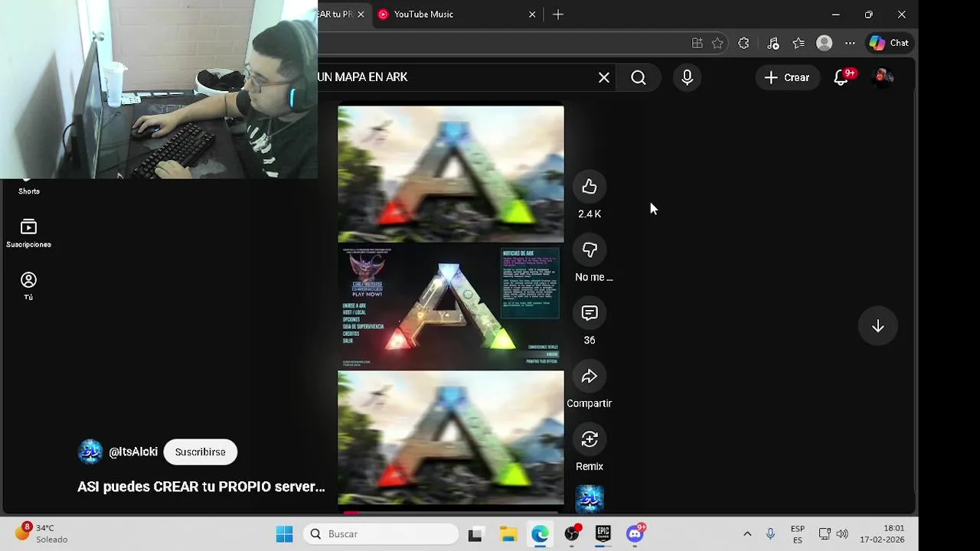Open the Tú section in the sidebar
The width and height of the screenshot is (980, 551).
pos(28,286)
